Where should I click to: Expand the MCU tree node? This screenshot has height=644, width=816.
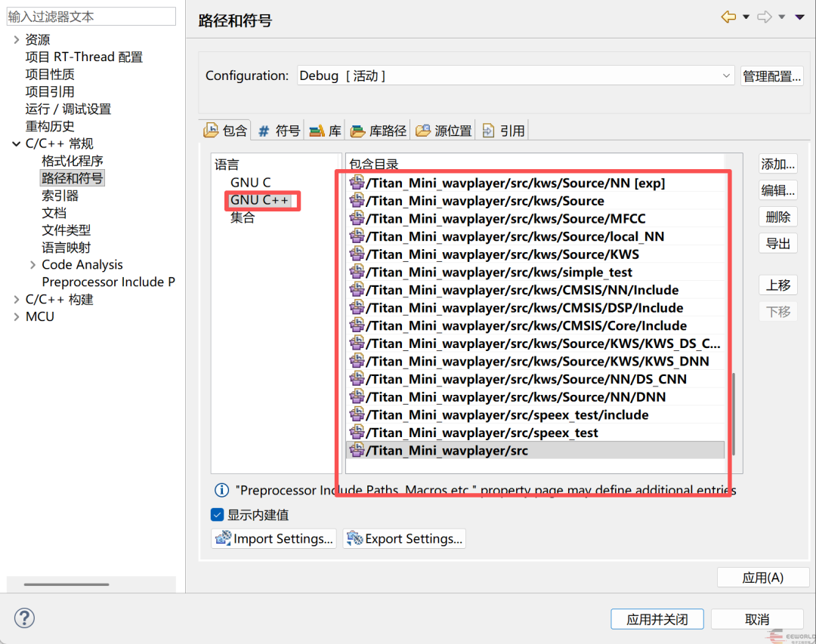click(16, 317)
